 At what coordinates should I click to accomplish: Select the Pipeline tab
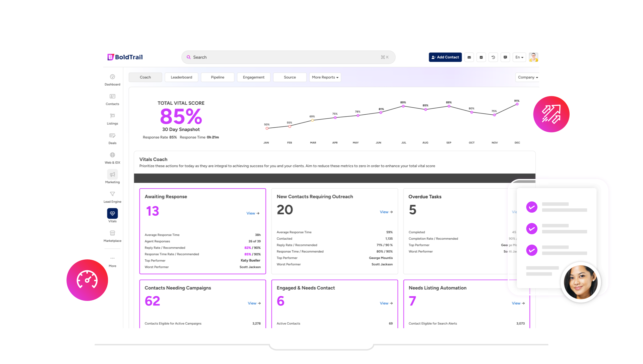[x=217, y=77]
